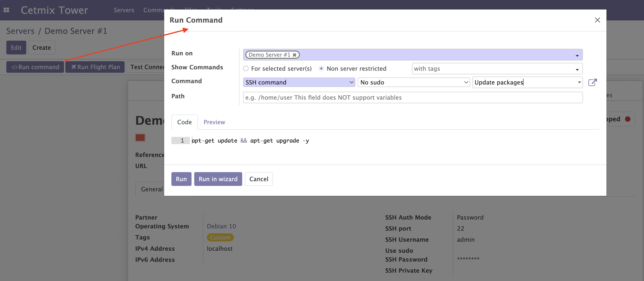The height and width of the screenshot is (281, 644).
Task: Open the with tags dropdown
Action: click(x=577, y=69)
